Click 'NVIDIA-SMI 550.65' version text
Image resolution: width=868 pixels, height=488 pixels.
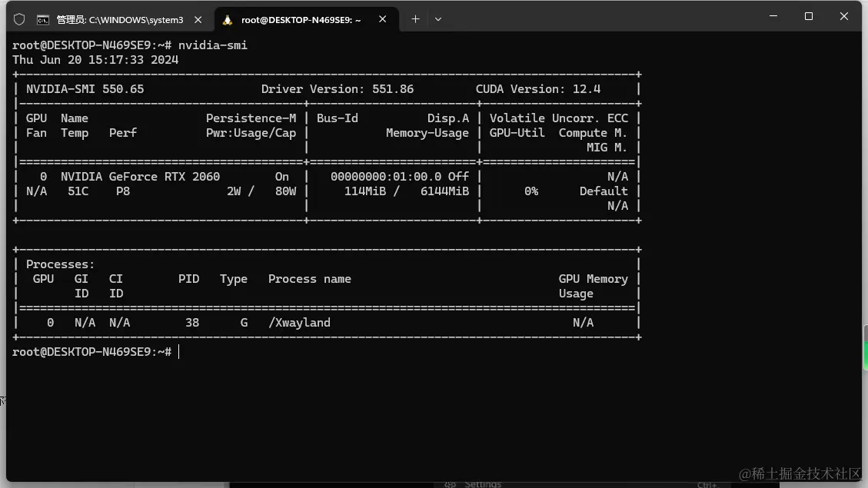click(x=85, y=89)
